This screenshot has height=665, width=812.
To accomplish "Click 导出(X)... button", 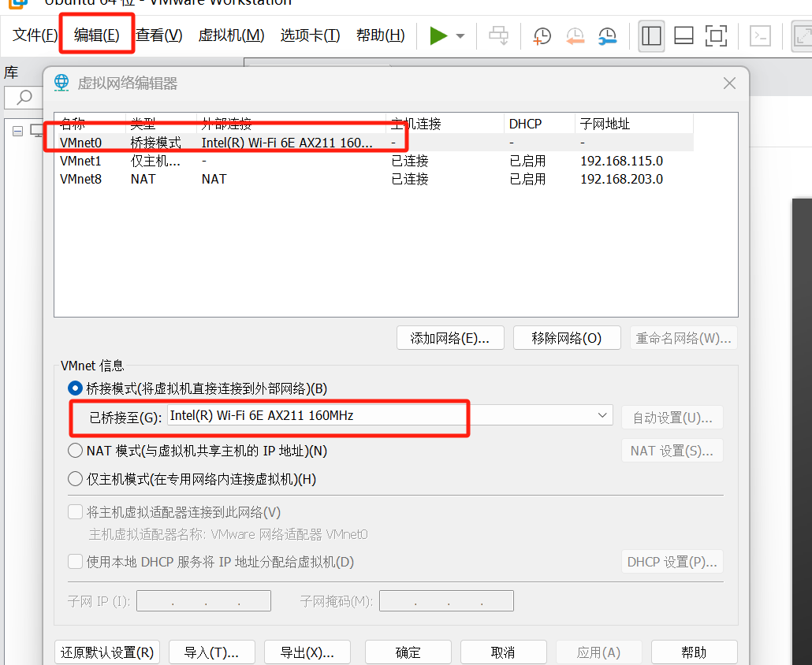I will (307, 652).
